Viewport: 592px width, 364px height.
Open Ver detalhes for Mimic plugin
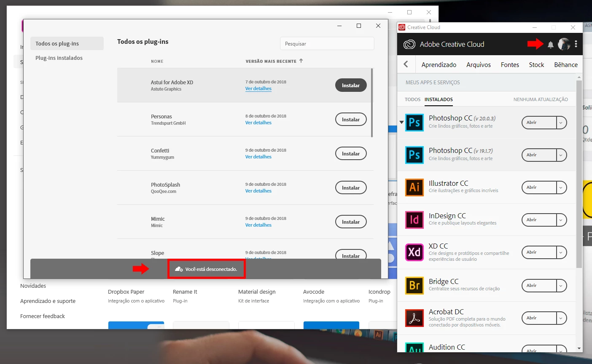click(258, 225)
